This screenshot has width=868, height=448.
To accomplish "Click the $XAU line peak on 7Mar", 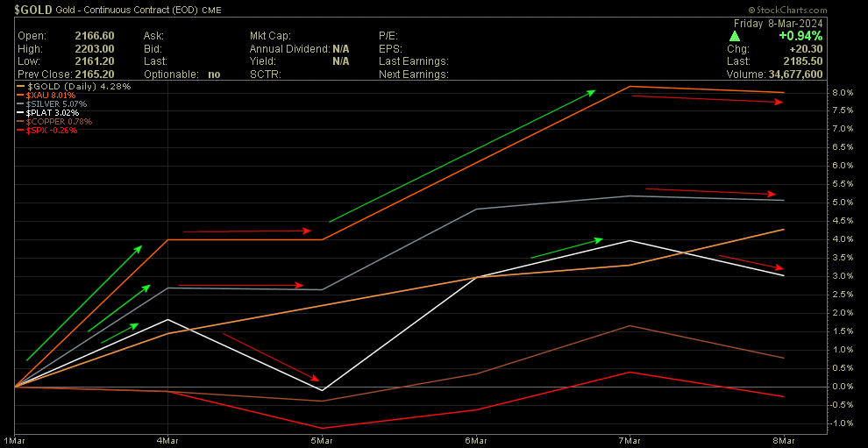I will pyautogui.click(x=630, y=87).
